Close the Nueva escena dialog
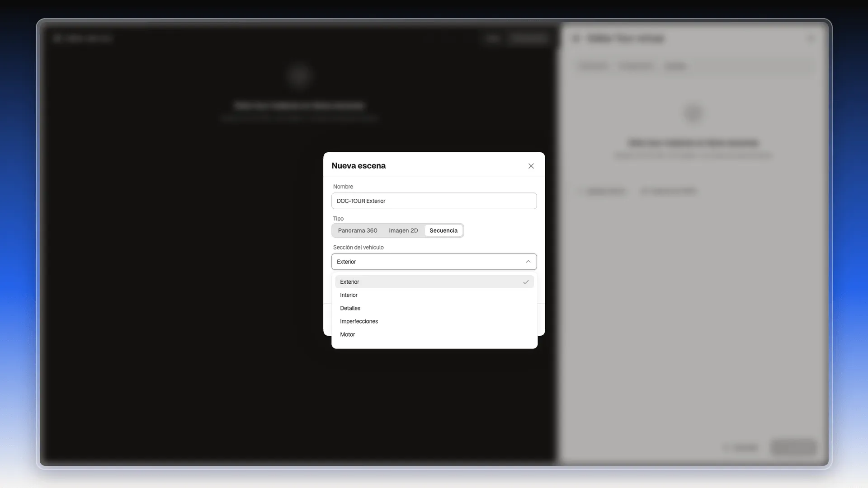 tap(531, 166)
